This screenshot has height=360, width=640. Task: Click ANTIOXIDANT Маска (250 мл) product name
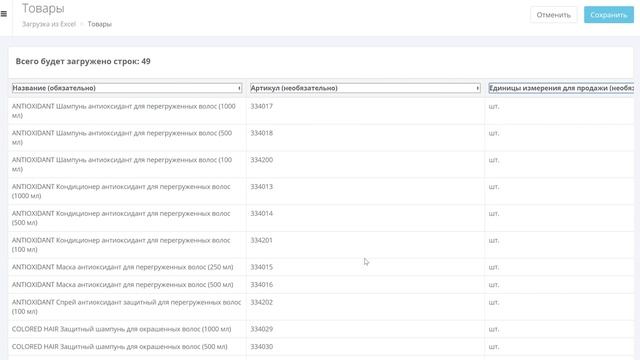click(122, 267)
